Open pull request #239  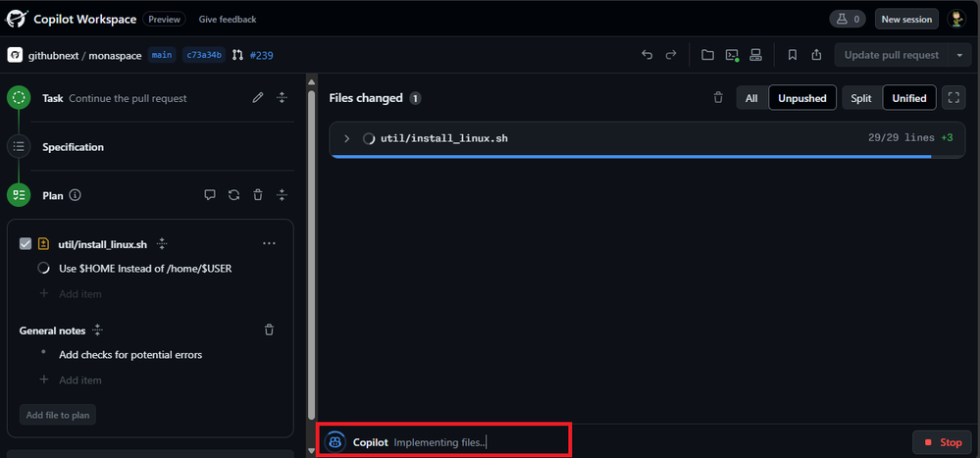[x=261, y=55]
